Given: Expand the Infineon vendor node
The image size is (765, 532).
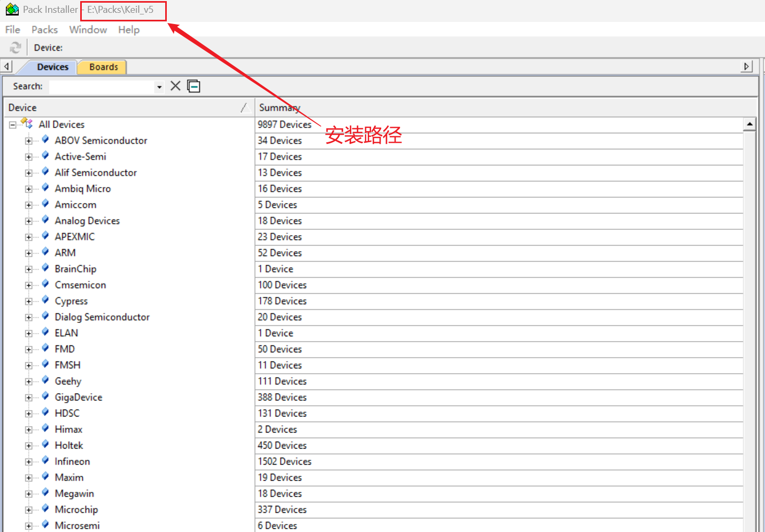Looking at the screenshot, I should [x=29, y=462].
